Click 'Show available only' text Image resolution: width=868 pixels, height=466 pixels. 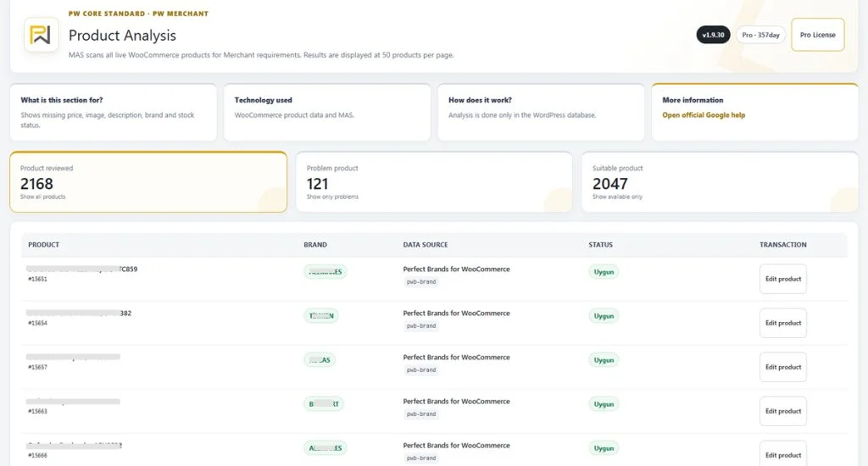[617, 197]
